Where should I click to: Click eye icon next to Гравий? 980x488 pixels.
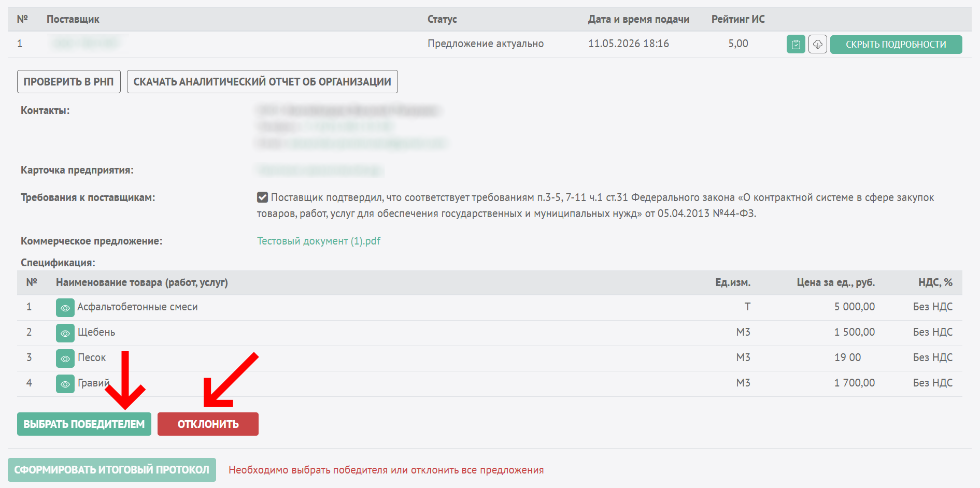[65, 384]
